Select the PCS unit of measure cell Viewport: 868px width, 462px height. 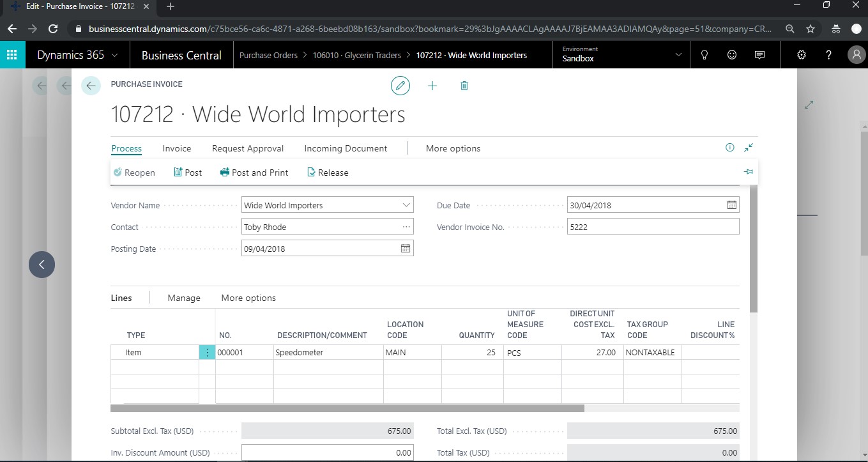tap(533, 352)
